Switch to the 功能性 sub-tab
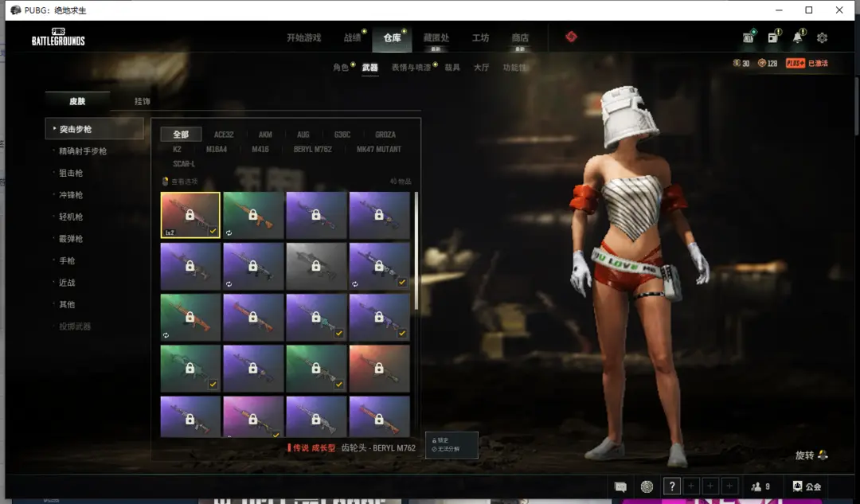This screenshot has height=504, width=860. 514,67
